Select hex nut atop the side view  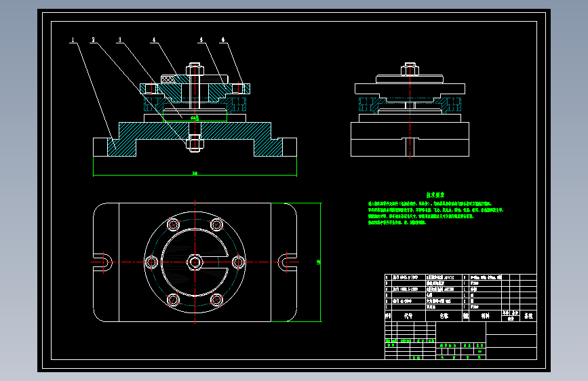[410, 70]
